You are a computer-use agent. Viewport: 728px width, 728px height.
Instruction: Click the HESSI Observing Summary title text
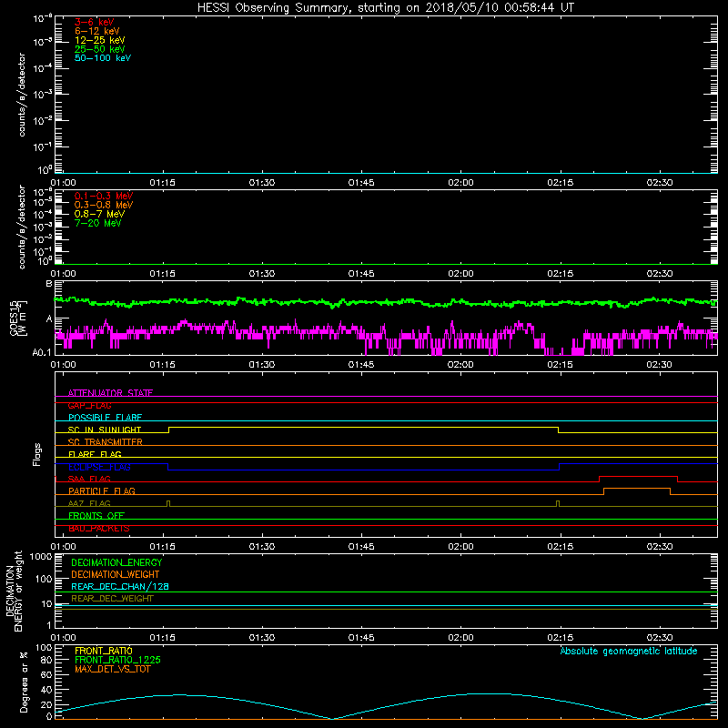(x=385, y=8)
